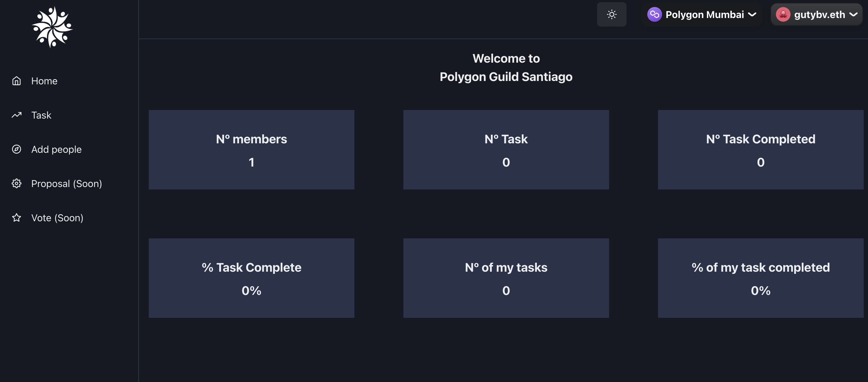The image size is (868, 382).
Task: Click the Nº Task Completed card
Action: [x=761, y=150]
